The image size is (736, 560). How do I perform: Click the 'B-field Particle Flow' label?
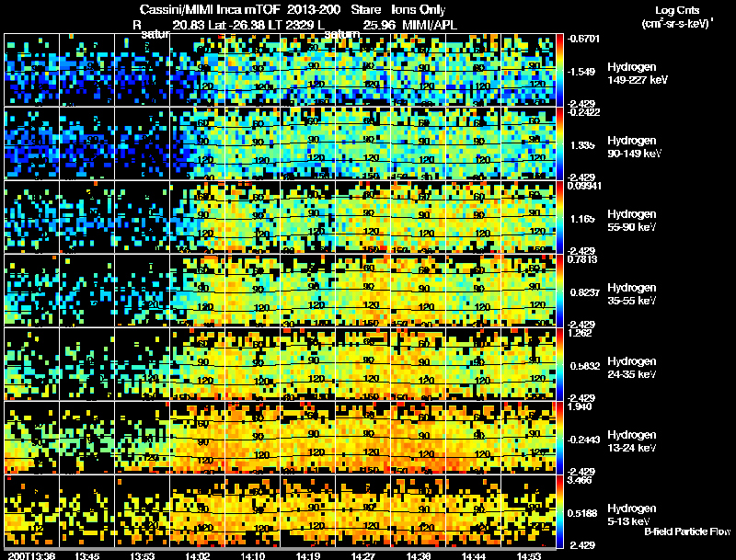(x=687, y=531)
